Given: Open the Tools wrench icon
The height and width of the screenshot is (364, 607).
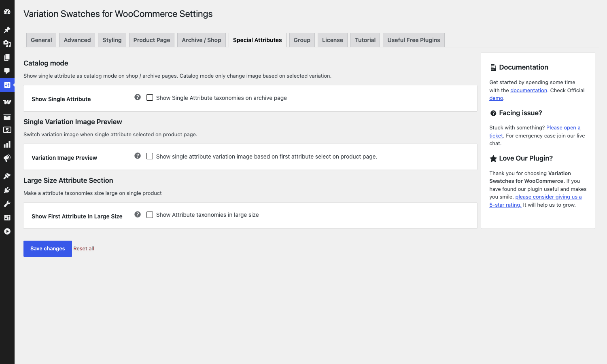Looking at the screenshot, I should click(x=7, y=204).
